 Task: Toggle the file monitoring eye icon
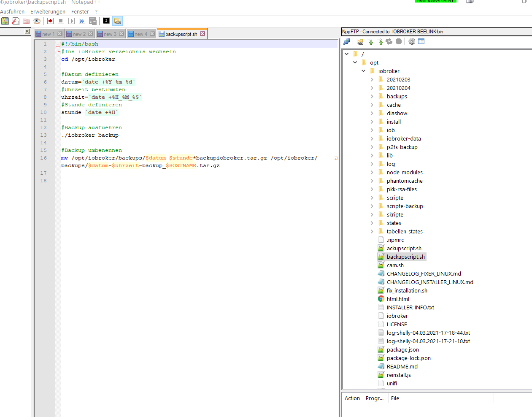[x=37, y=21]
